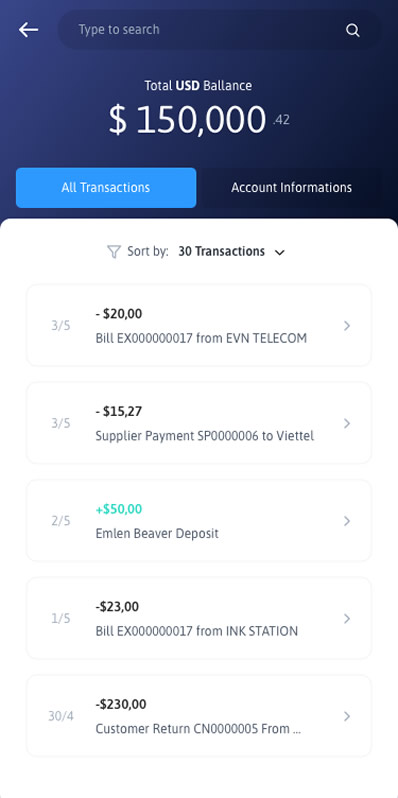
Task: Open the +$50,00 Emlen Beaver Deposit entry
Action: click(x=199, y=521)
